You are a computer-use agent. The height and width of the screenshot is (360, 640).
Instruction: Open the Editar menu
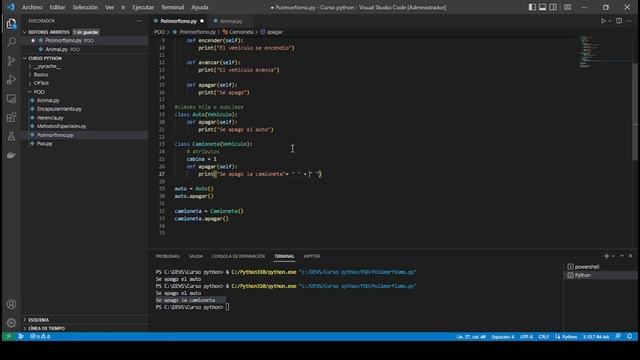57,7
